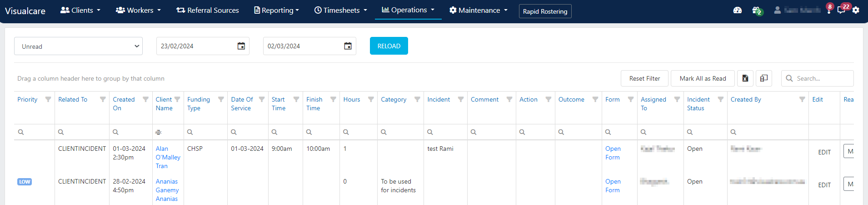Open the Hours column filter funnel
Screen dimensions: 868x205
[x=371, y=99]
